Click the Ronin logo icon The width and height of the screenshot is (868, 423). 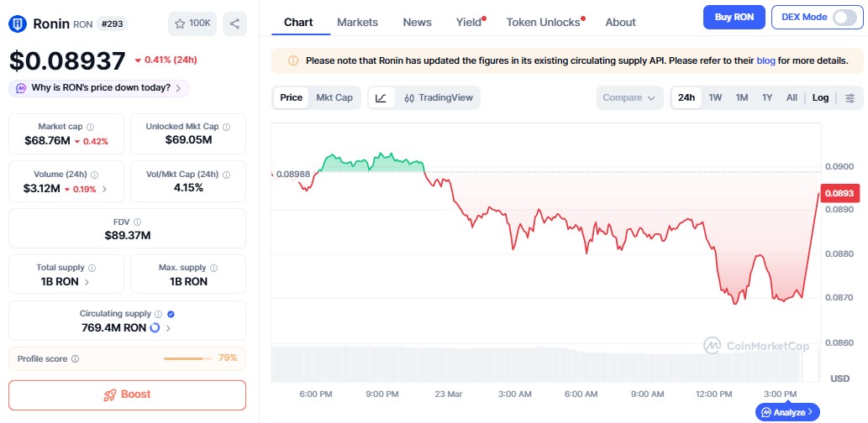18,23
